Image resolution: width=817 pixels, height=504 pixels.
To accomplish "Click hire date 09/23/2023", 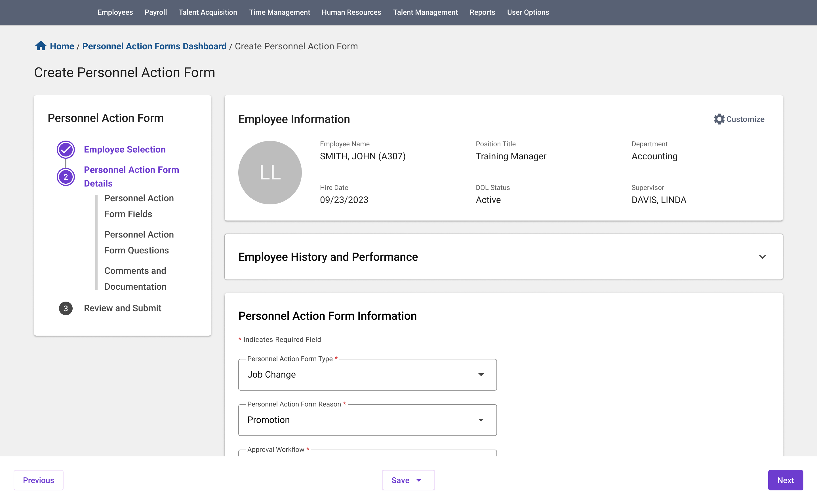I will coord(344,200).
